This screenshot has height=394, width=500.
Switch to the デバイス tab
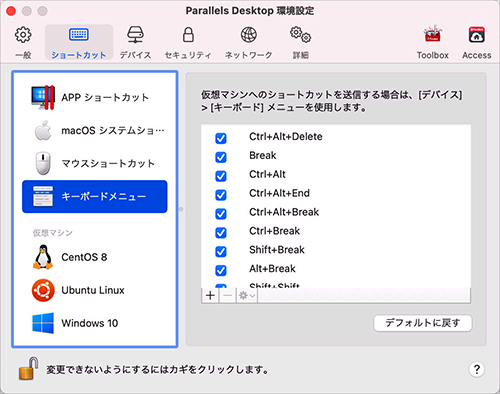coord(135,43)
